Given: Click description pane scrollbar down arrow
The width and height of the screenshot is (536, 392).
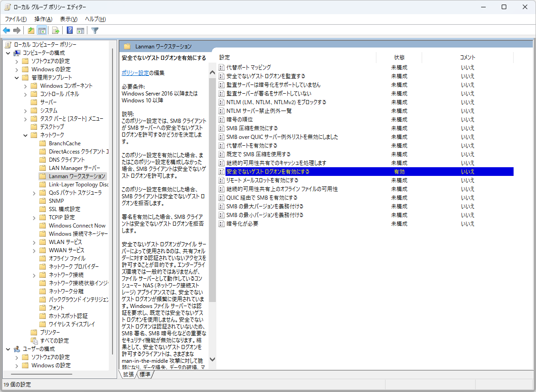Looking at the screenshot, I should pos(212,359).
